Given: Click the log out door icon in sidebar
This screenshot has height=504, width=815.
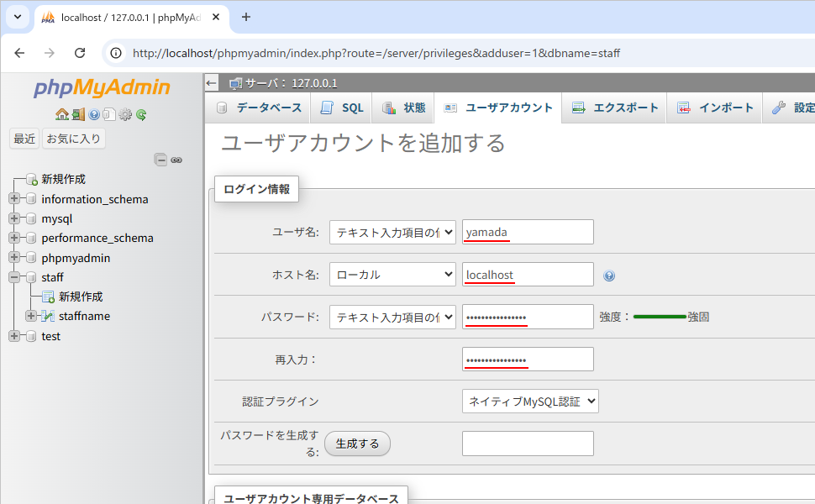Looking at the screenshot, I should tap(77, 115).
